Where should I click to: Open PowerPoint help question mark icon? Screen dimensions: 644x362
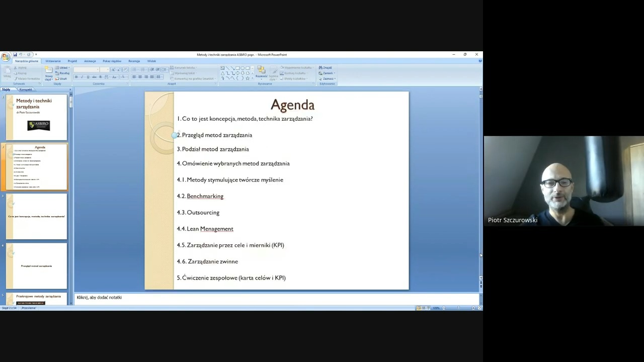[x=480, y=61]
